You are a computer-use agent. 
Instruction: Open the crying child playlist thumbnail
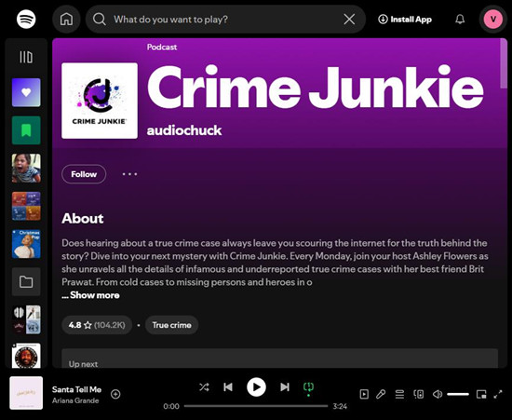[26, 169]
